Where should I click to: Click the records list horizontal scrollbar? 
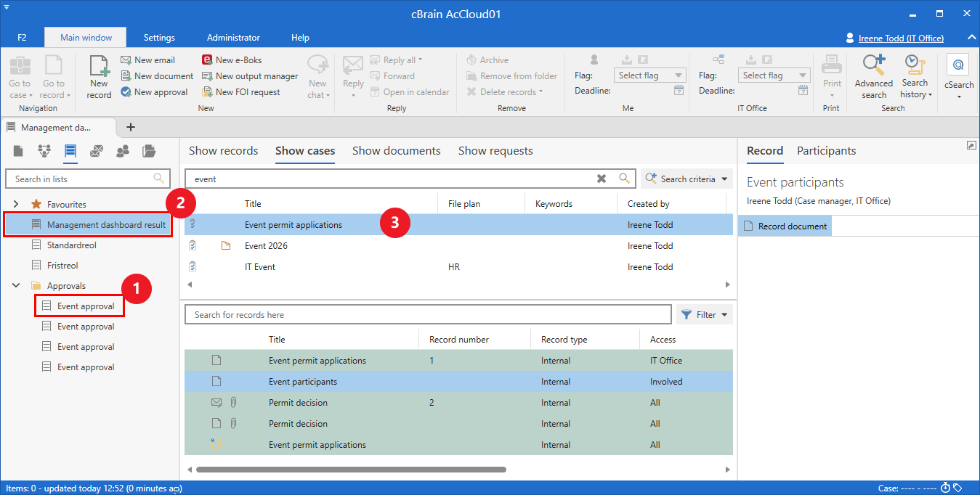tap(351, 470)
